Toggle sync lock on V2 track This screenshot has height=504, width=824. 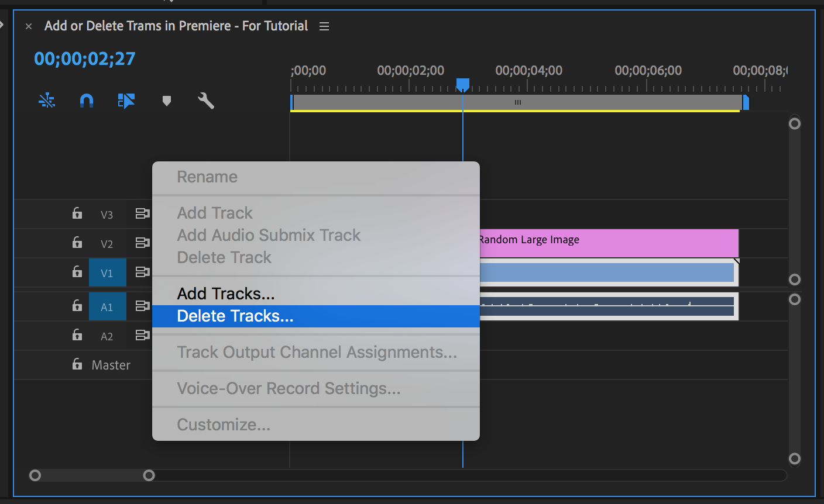(x=143, y=243)
